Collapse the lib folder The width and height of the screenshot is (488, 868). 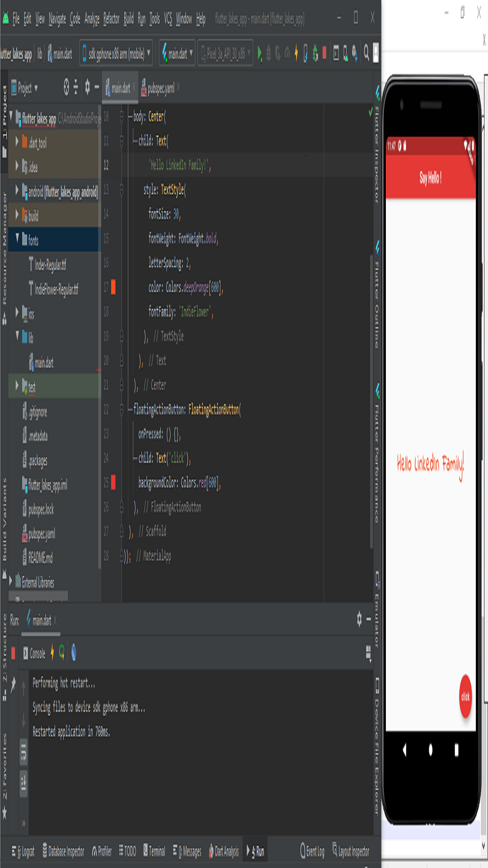(x=17, y=336)
